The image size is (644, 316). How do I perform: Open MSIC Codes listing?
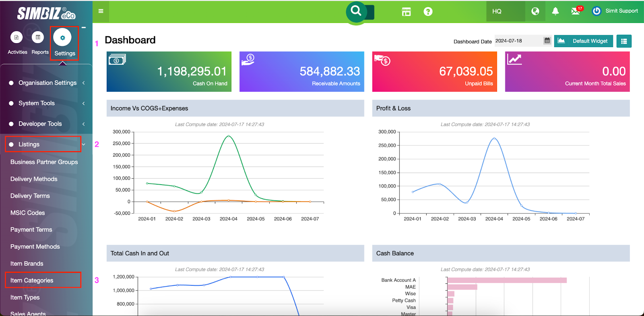(x=28, y=213)
